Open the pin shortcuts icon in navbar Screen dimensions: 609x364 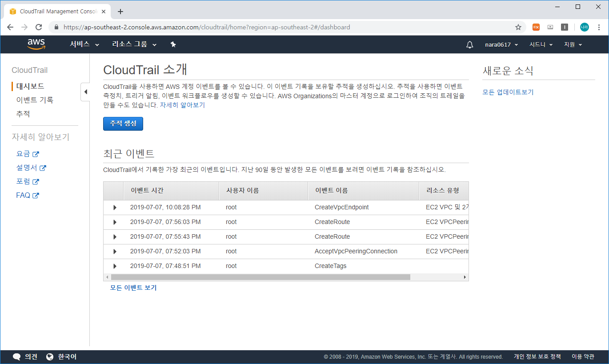pyautogui.click(x=173, y=44)
